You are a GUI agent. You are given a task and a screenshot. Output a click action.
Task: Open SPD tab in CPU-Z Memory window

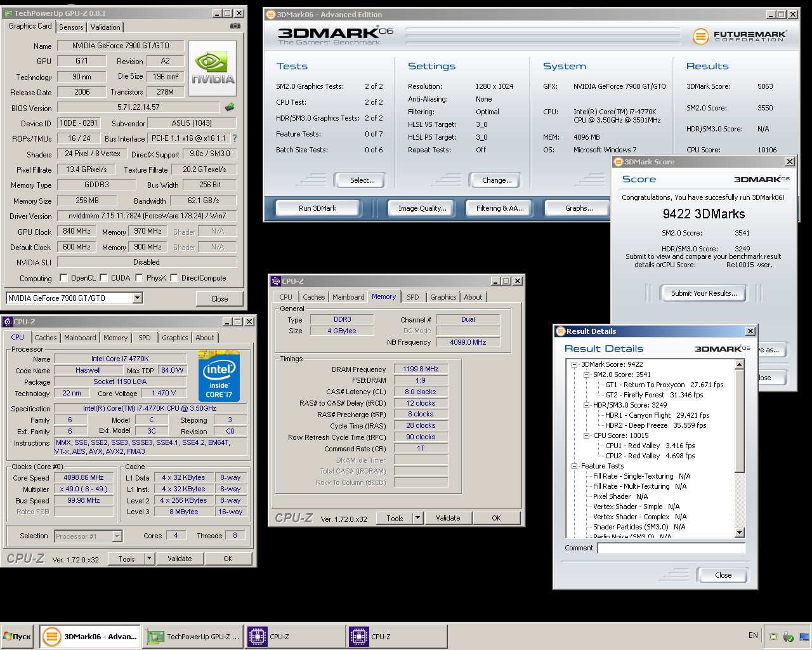coord(413,297)
